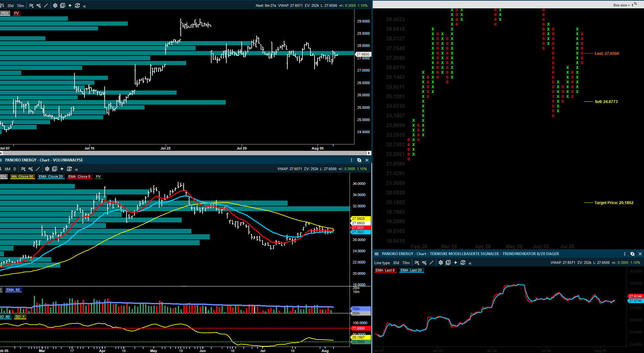Image resolution: width=644 pixels, height=353 pixels.
Task: Toggle the EMA Close 8 legend label
Action: pos(79,176)
